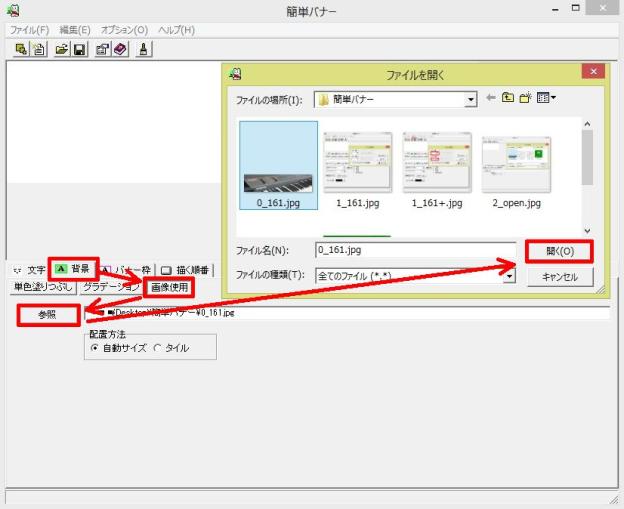
Task: Open the ファイル(F) menu
Action: 29,30
